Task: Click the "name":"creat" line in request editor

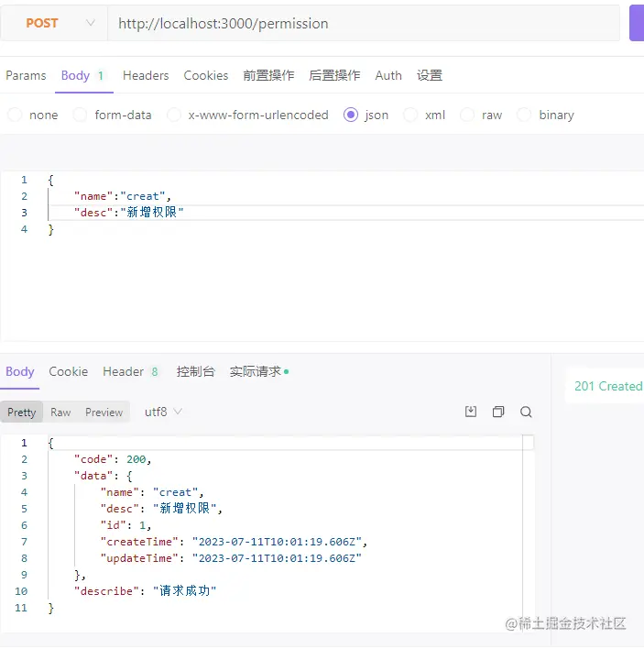Action: (122, 196)
